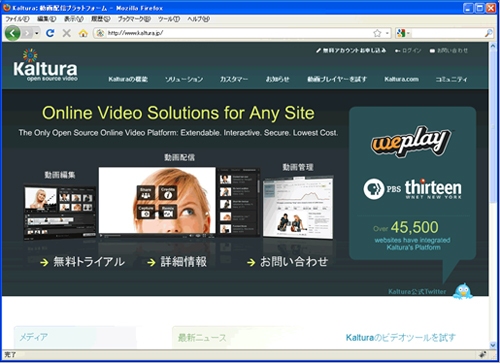
Task: Open the ブックマーク menu
Action: pyautogui.click(x=134, y=19)
